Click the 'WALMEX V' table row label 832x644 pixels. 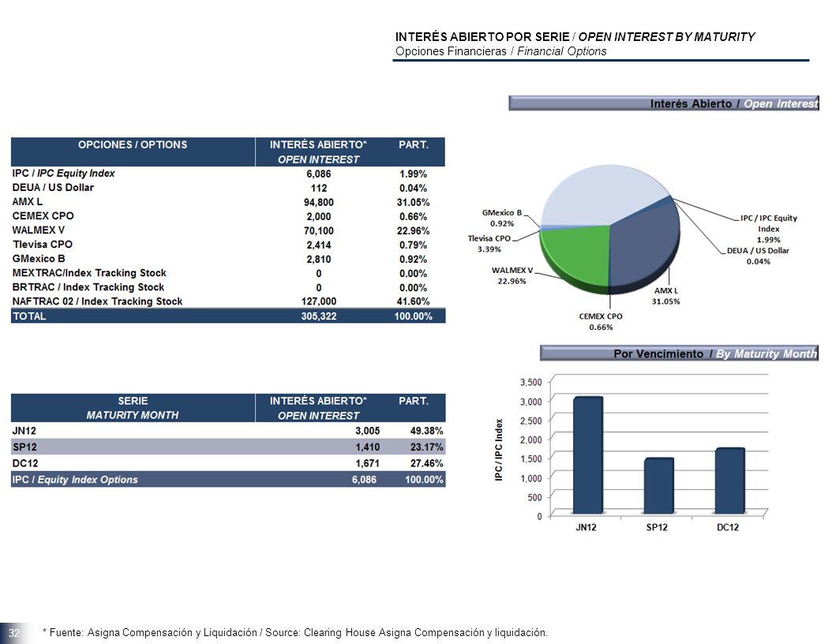38,230
